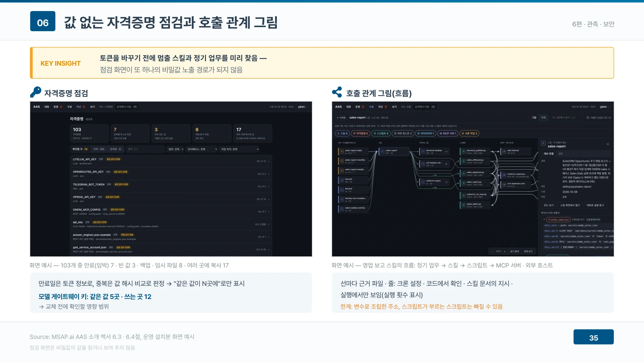Image resolution: width=644 pixels, height=362 pixels.
Task: Toggle the '크론 작업 3' filter chip
Action: coord(469,133)
